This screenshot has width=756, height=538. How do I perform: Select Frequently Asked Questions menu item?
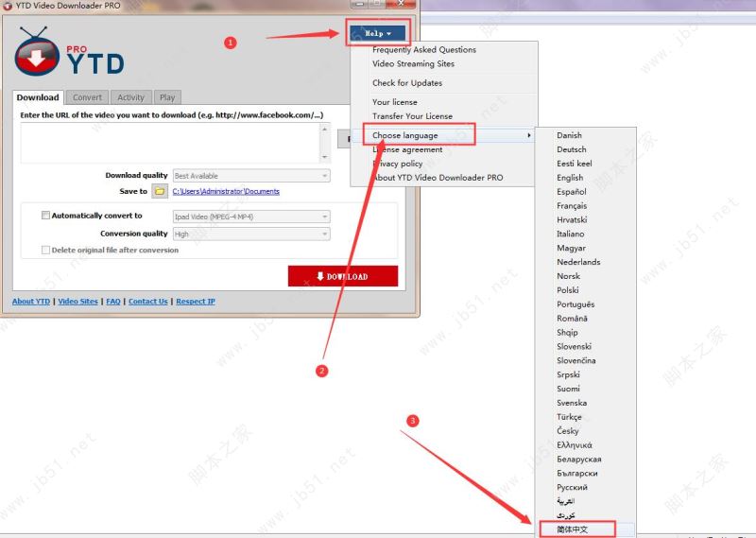pyautogui.click(x=443, y=50)
